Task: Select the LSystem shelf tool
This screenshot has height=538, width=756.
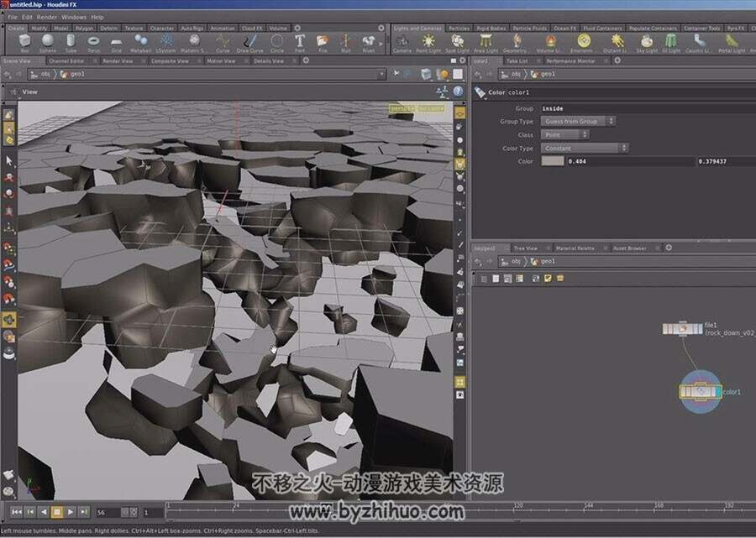Action: click(x=167, y=43)
